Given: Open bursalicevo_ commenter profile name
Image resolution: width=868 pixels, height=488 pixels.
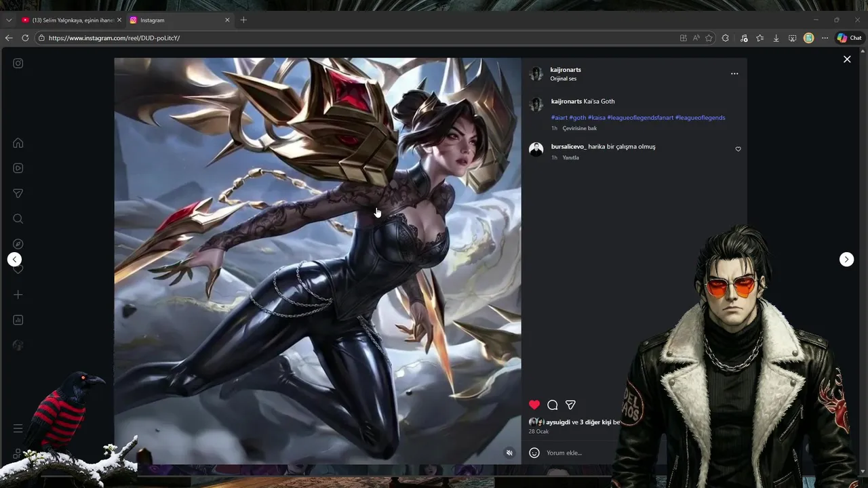Looking at the screenshot, I should click(x=568, y=146).
